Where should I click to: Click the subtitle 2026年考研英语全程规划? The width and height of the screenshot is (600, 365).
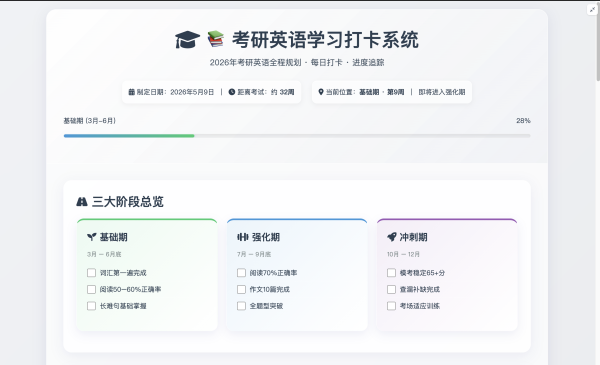pos(256,62)
